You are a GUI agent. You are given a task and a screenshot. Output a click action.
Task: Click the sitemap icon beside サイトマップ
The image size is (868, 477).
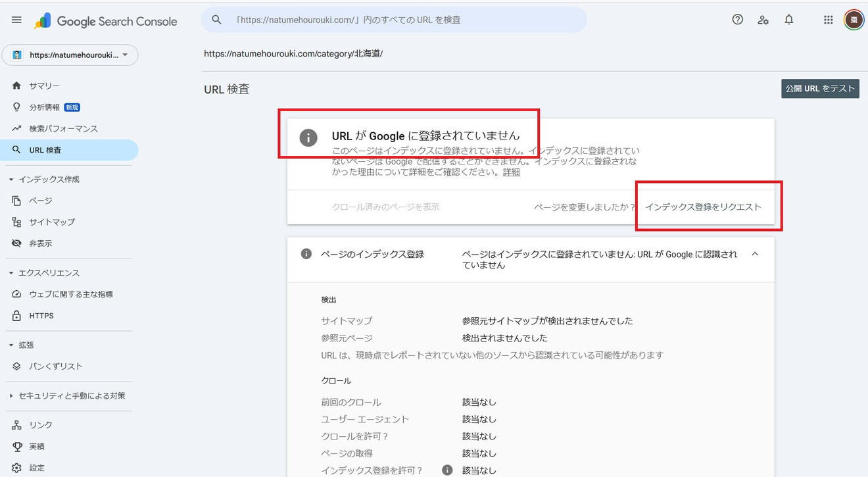[16, 222]
